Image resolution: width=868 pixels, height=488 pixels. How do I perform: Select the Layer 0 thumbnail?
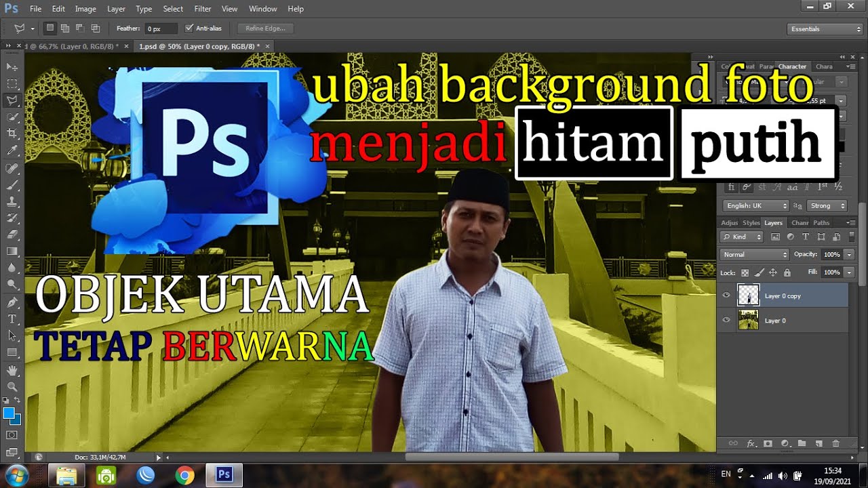point(748,320)
